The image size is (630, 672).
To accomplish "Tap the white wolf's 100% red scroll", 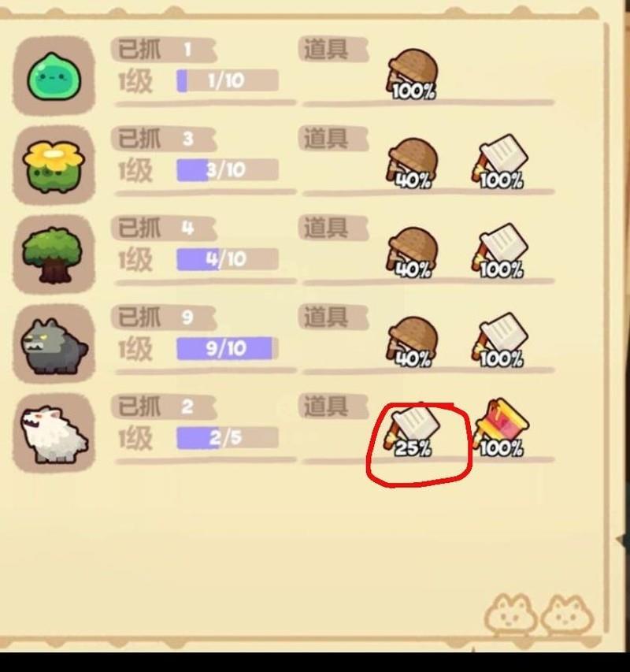I will coord(501,429).
